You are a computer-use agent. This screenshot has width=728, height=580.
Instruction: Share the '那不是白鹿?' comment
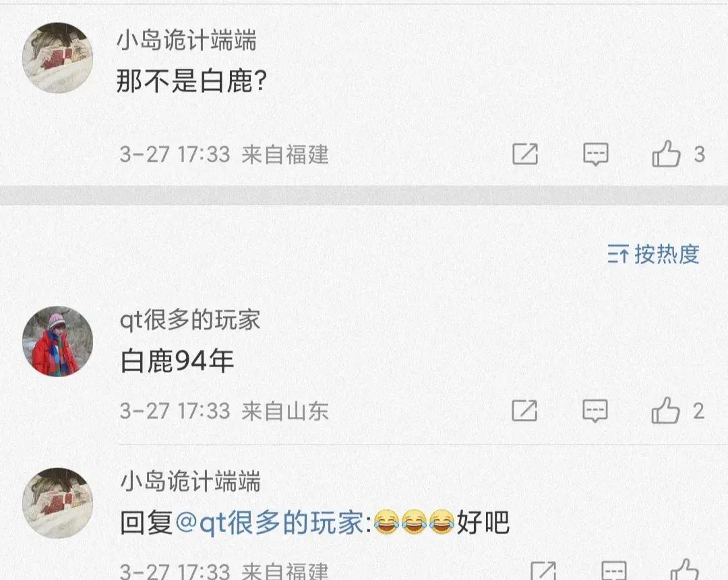[525, 154]
